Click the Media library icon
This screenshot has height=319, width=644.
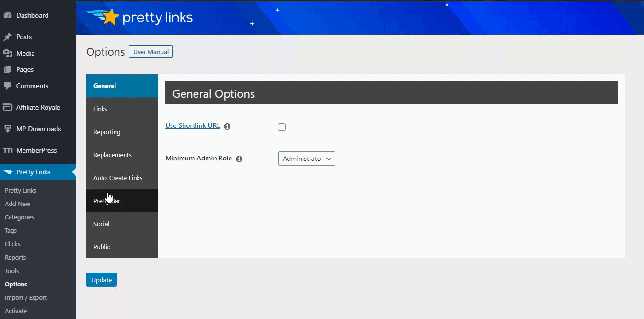tap(8, 53)
